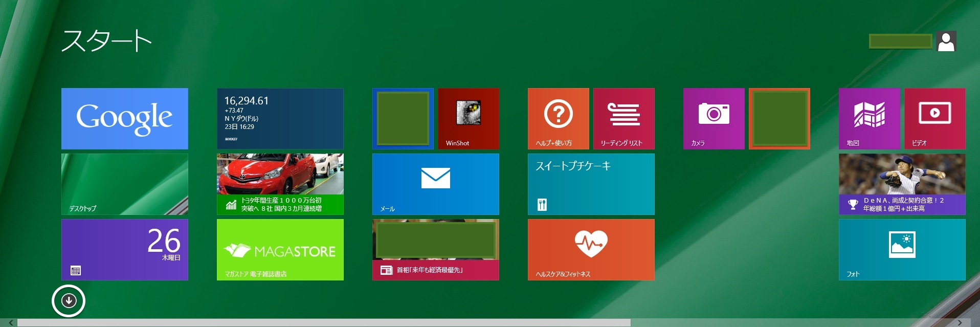The image size is (980, 327).
Task: Launch the カメラ tile
Action: pyautogui.click(x=714, y=119)
